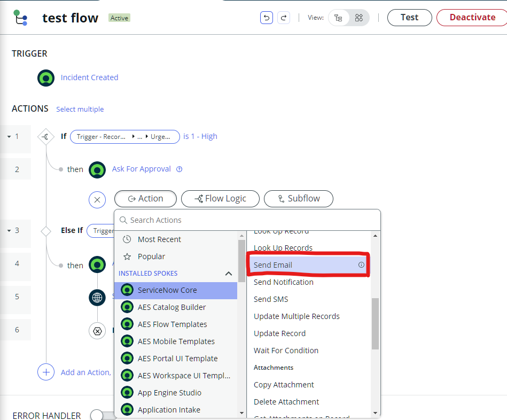
Task: Select the ServiceNow Core spoke
Action: pyautogui.click(x=176, y=290)
